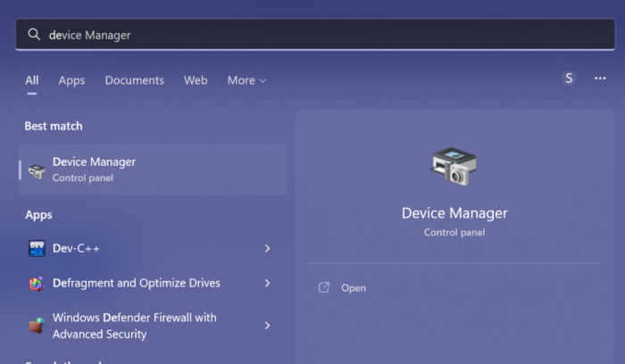This screenshot has width=625, height=364.
Task: Click the Apps section heading
Action: click(x=38, y=215)
